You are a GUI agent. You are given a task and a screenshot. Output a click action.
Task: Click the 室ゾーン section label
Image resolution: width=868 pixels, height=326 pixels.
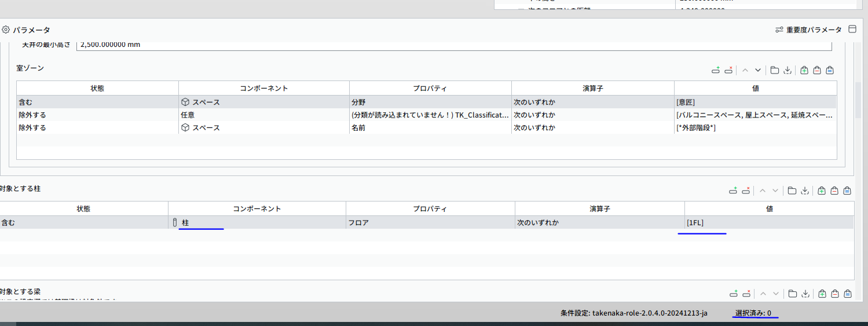pos(30,68)
